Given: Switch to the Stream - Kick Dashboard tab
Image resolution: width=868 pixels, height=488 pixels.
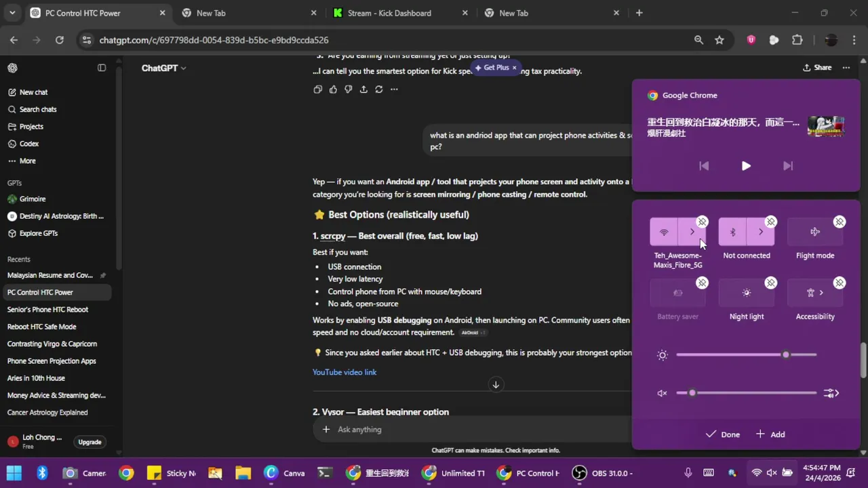Looking at the screenshot, I should tap(401, 13).
